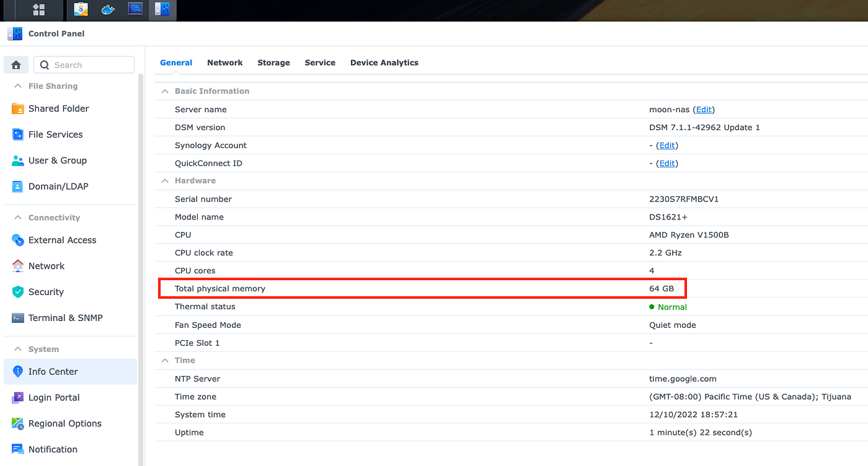
Task: Click the CPU cores label
Action: click(195, 271)
